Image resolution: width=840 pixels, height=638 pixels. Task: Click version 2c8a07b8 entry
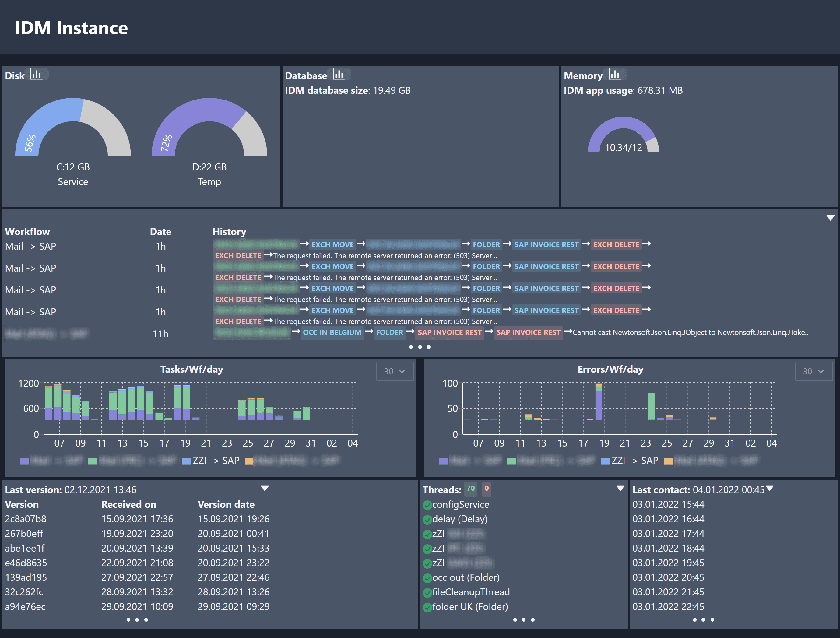coord(26,519)
